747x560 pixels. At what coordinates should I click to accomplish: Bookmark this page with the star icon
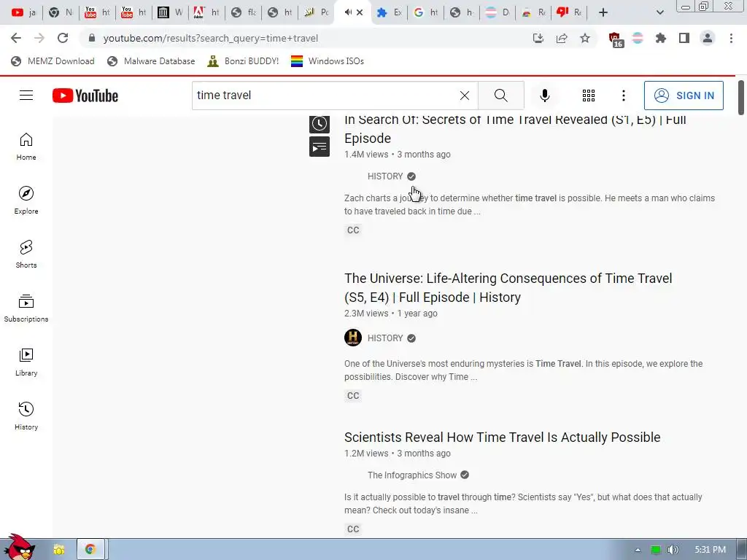coord(585,38)
